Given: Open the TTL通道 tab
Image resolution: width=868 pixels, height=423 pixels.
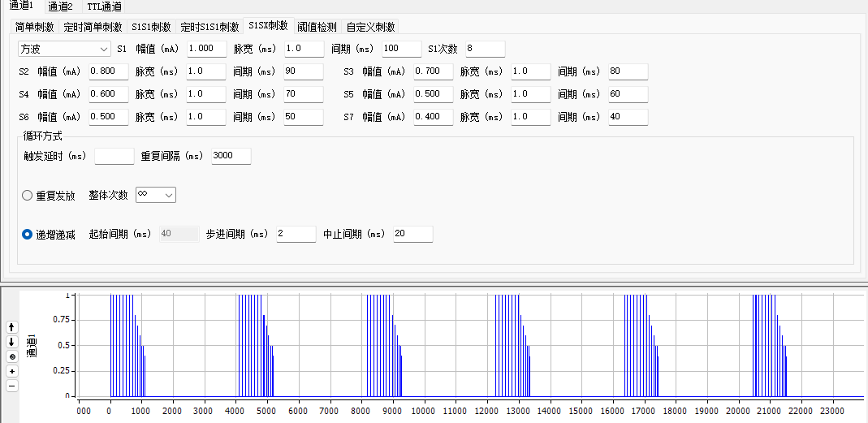Looking at the screenshot, I should pos(105,6).
